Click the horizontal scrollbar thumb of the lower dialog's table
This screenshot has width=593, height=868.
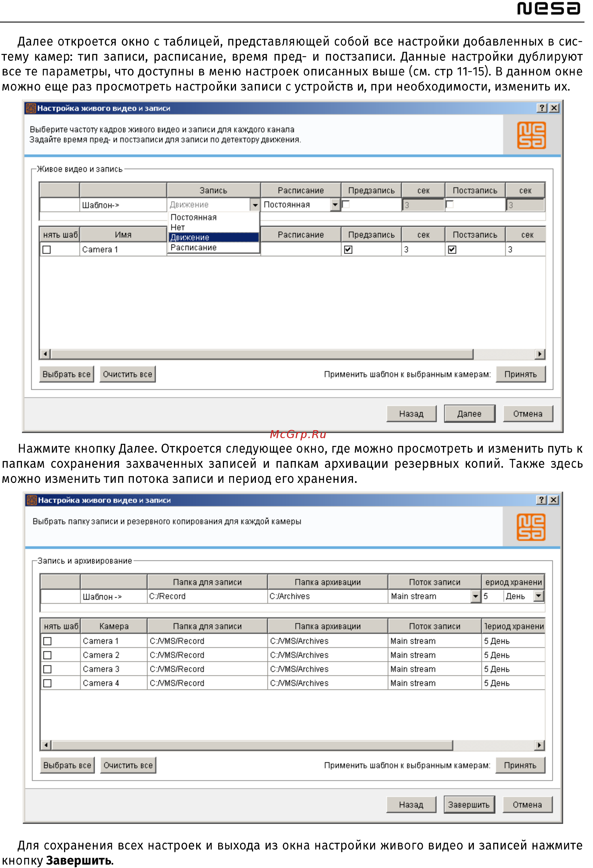coord(253,746)
